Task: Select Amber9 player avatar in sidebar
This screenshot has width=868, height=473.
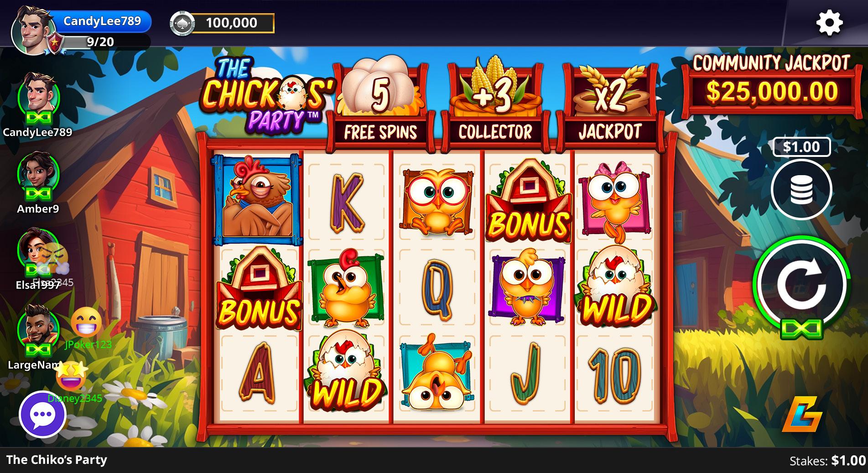Action: pyautogui.click(x=38, y=173)
